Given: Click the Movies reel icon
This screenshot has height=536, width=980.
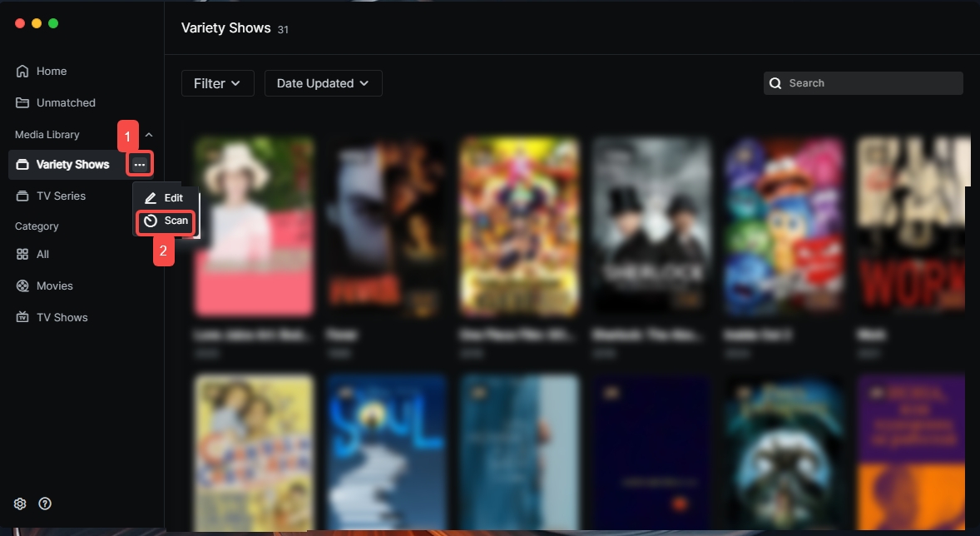Looking at the screenshot, I should click(22, 286).
